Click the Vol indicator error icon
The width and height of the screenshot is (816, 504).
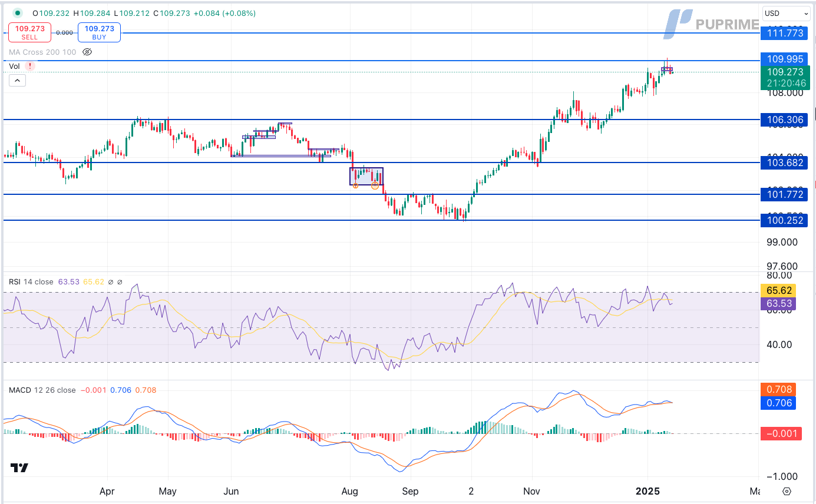coord(30,67)
